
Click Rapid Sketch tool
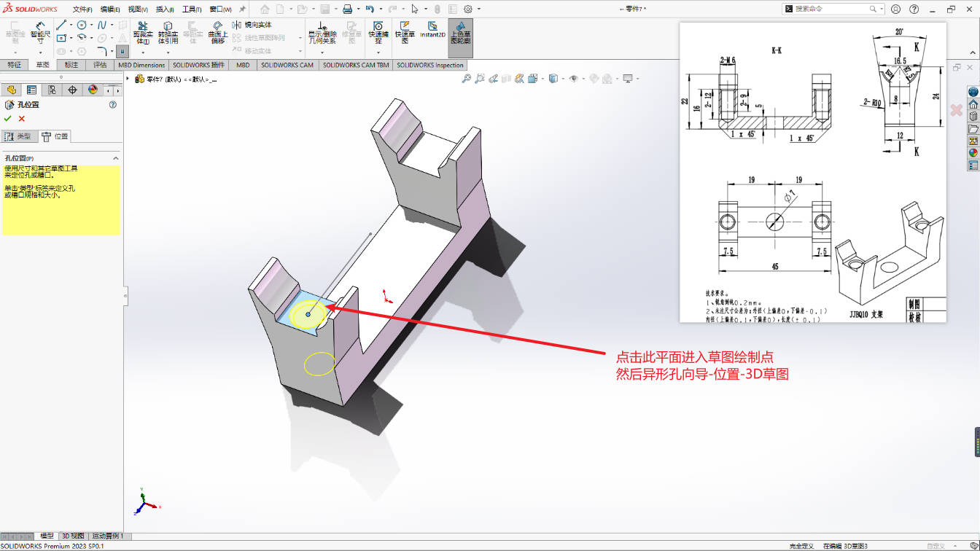(x=405, y=33)
